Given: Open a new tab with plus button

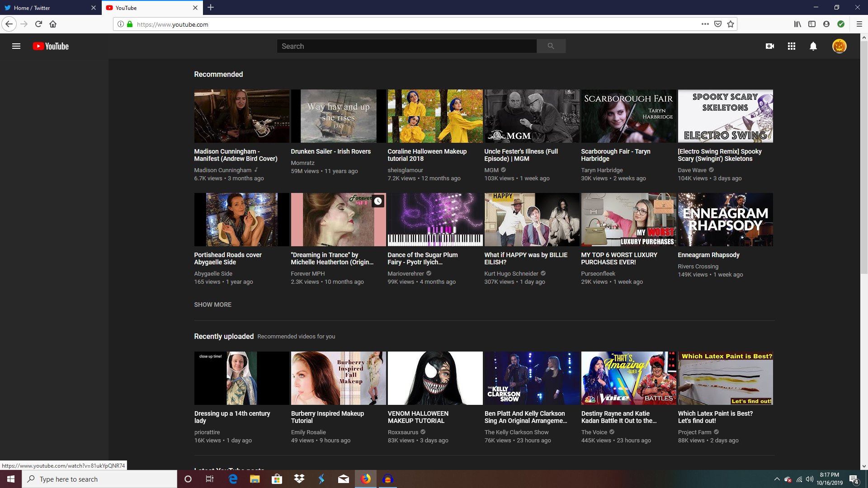Looking at the screenshot, I should click(211, 7).
